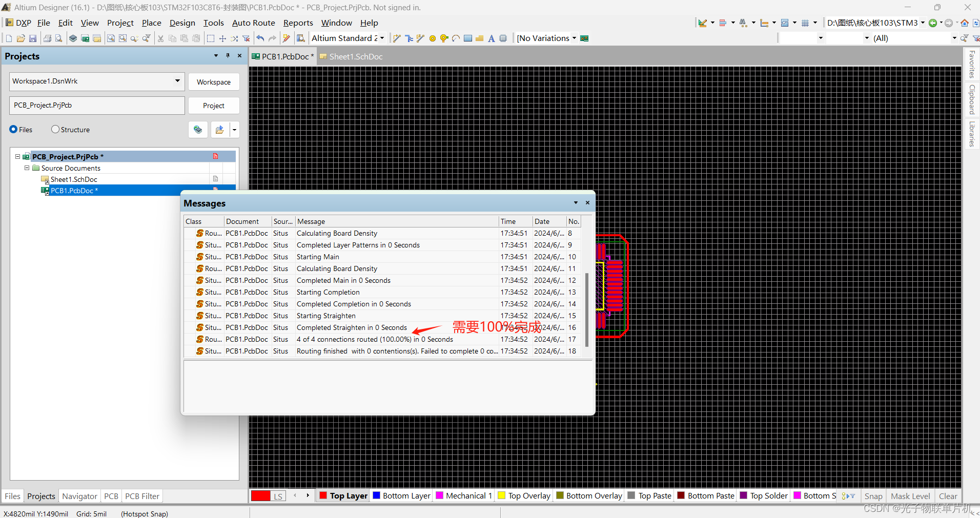Screen dimensions: 980x518
Task: Go to home page icon
Action: coord(965,23)
